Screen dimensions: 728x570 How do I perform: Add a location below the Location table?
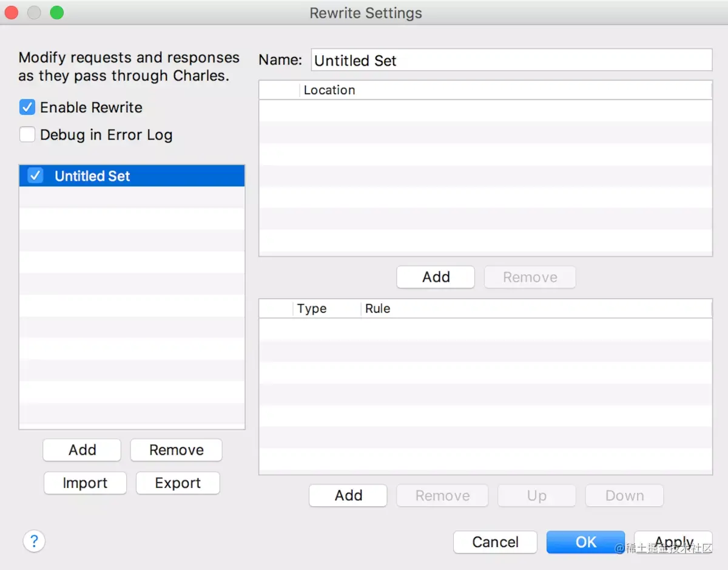point(436,277)
